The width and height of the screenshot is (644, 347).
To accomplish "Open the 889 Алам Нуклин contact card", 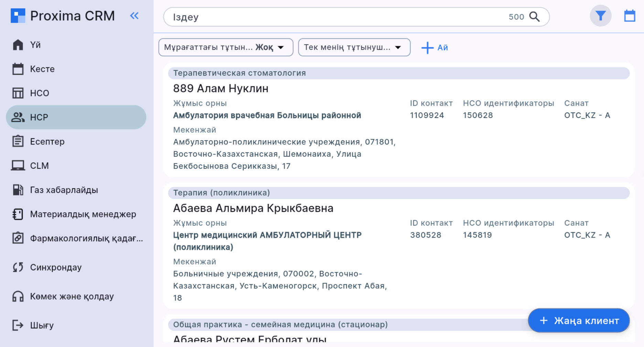I will pyautogui.click(x=221, y=88).
